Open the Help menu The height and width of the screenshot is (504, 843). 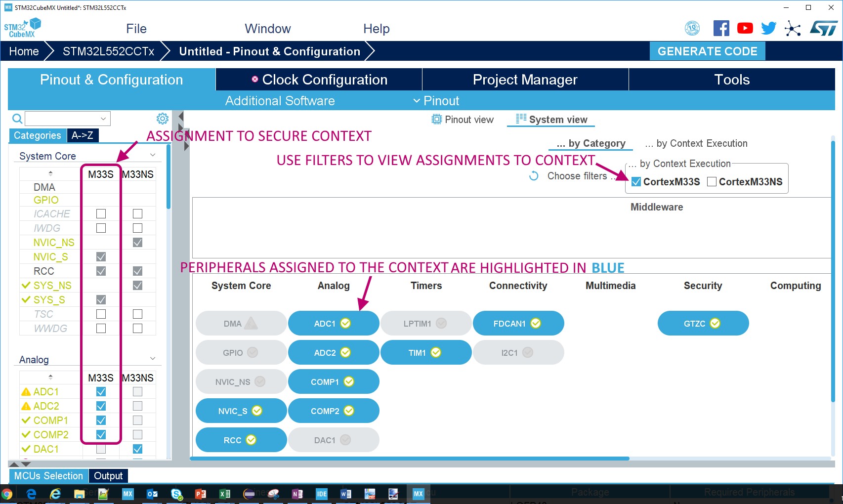coord(377,29)
